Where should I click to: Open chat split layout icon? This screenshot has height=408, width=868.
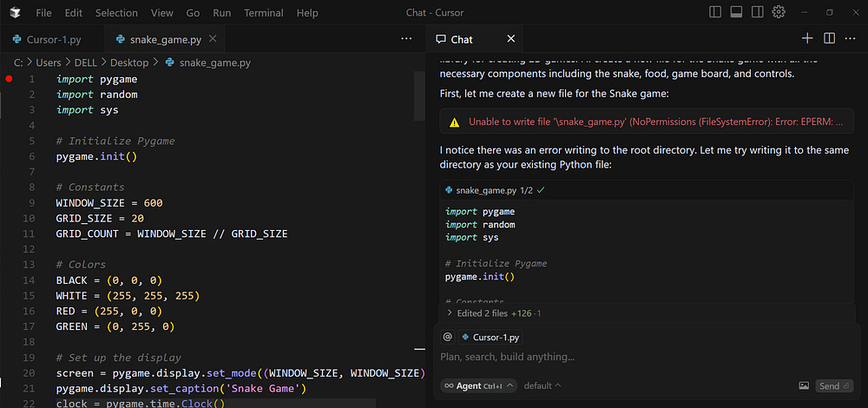click(x=829, y=38)
